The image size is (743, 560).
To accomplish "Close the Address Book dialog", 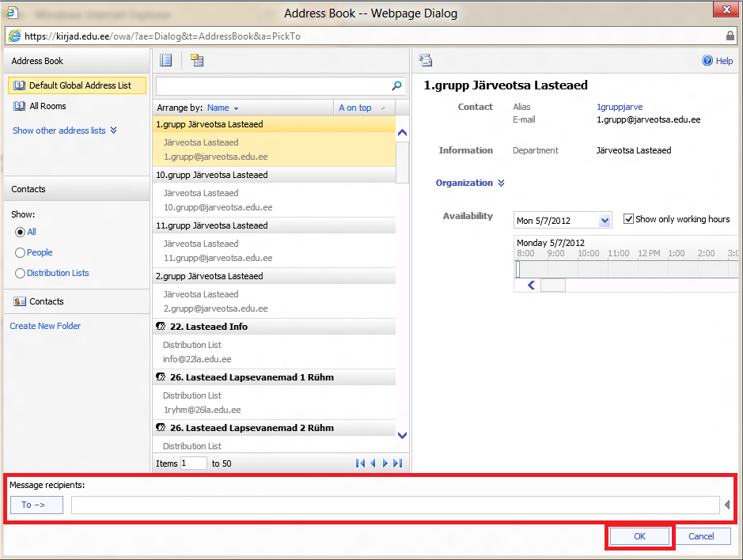I will 726,9.
